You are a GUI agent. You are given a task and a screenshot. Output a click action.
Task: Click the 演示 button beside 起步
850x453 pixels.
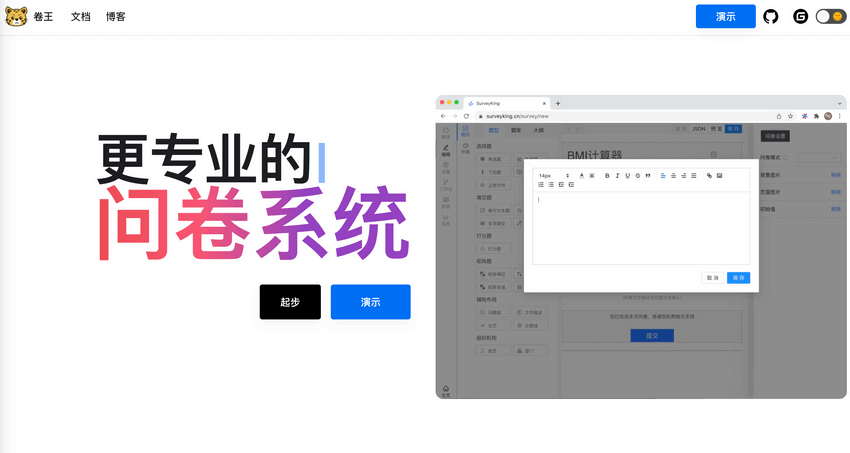click(x=371, y=302)
